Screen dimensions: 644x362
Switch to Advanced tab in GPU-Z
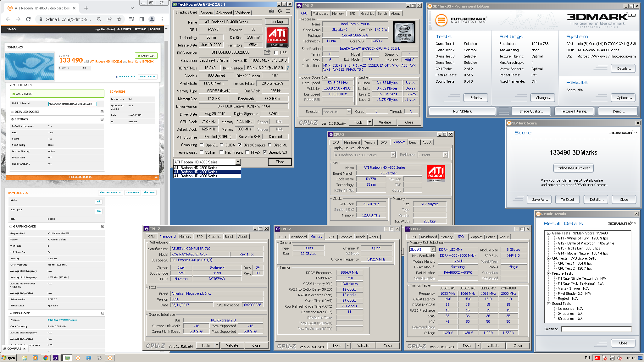click(x=224, y=13)
